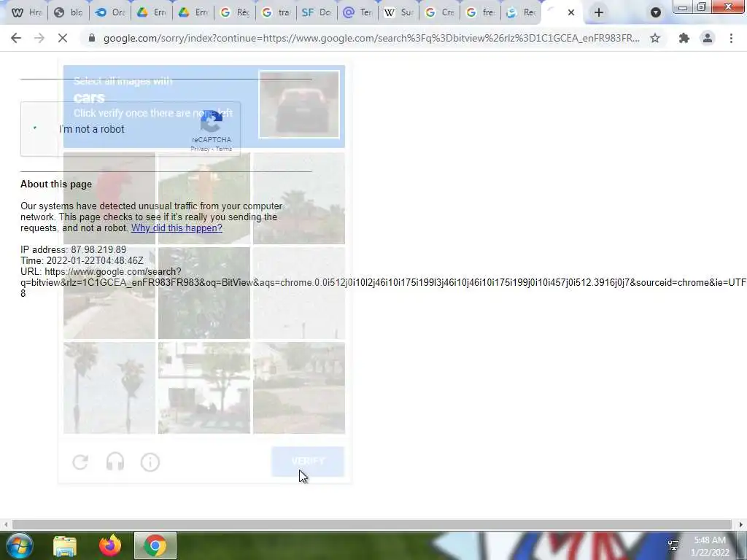The width and height of the screenshot is (747, 560).
Task: Click the 'Time: 2022-01-22T04:48:46Z' text
Action: click(x=82, y=260)
